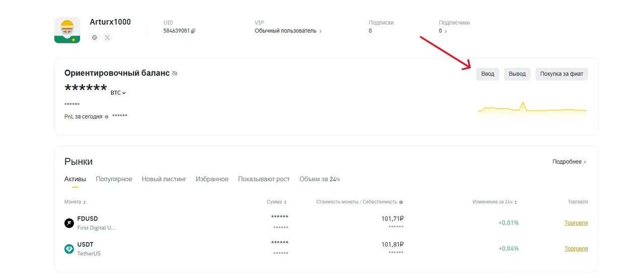Click the round badge icon under username
The height and width of the screenshot is (278, 644).
94,37
